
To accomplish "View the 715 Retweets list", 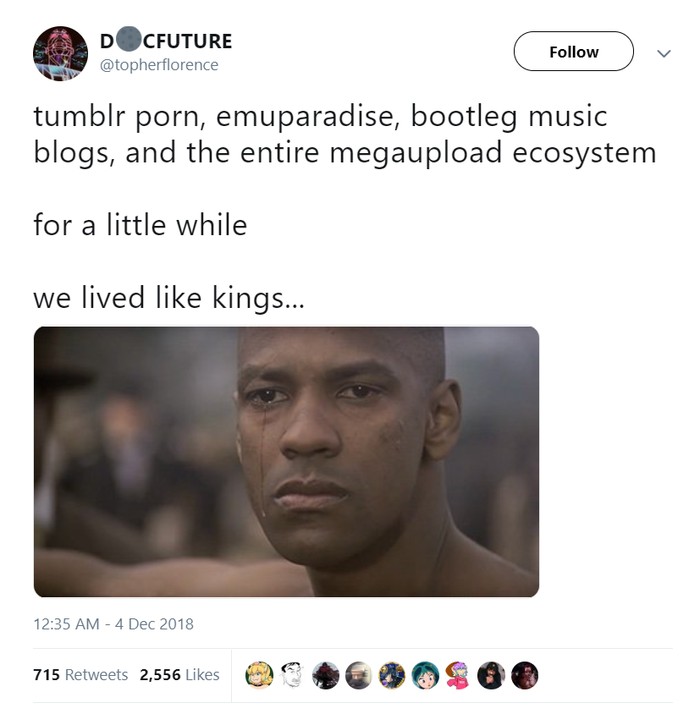I will [x=80, y=674].
